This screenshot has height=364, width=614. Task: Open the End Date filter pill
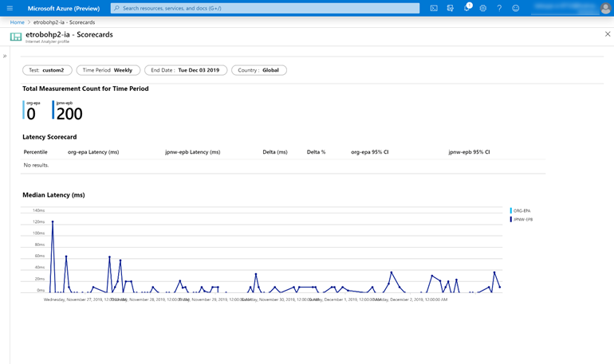(185, 70)
